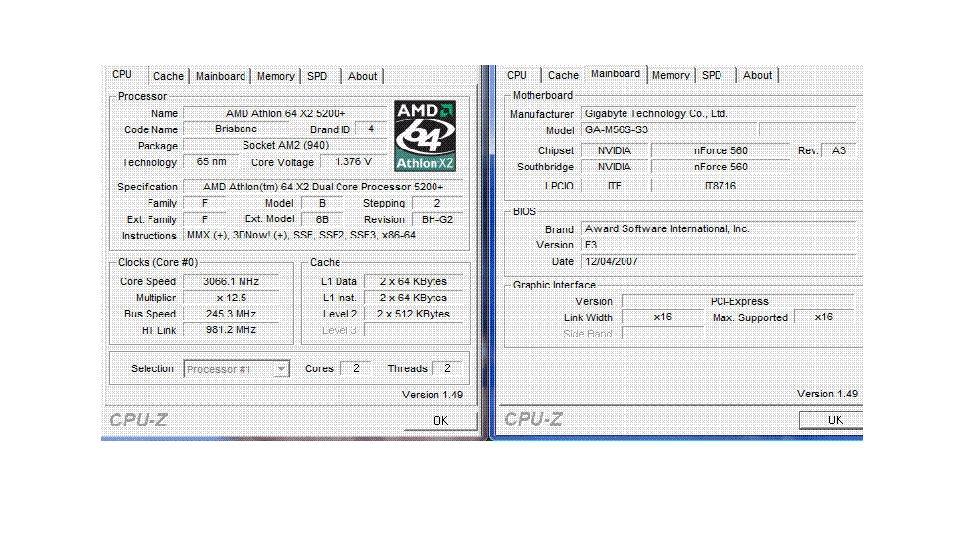The width and height of the screenshot is (960, 540).
Task: Click the AMD 64 Athlon X2 logo
Action: click(x=425, y=136)
